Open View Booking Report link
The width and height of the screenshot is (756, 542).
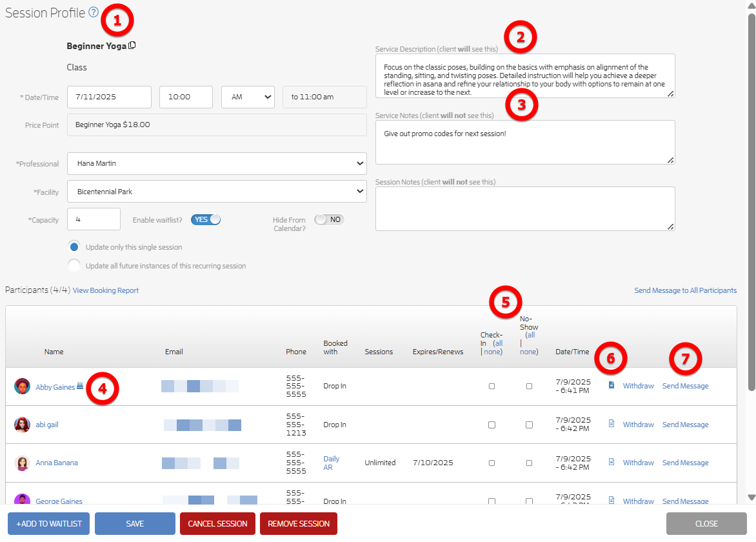(106, 290)
